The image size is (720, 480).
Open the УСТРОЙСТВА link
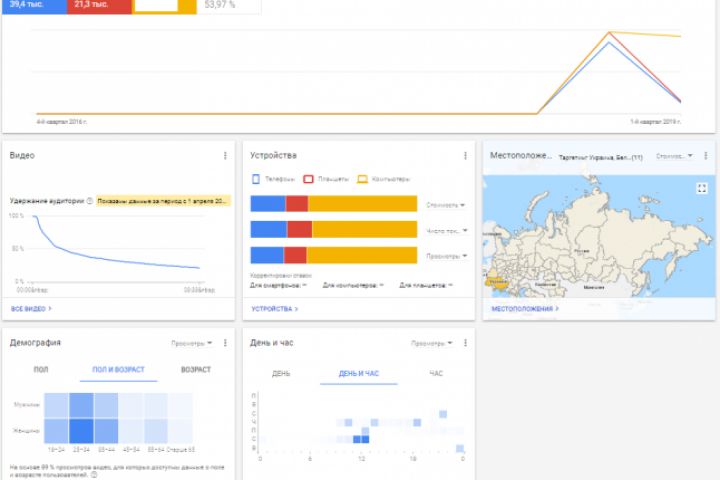[x=275, y=309]
